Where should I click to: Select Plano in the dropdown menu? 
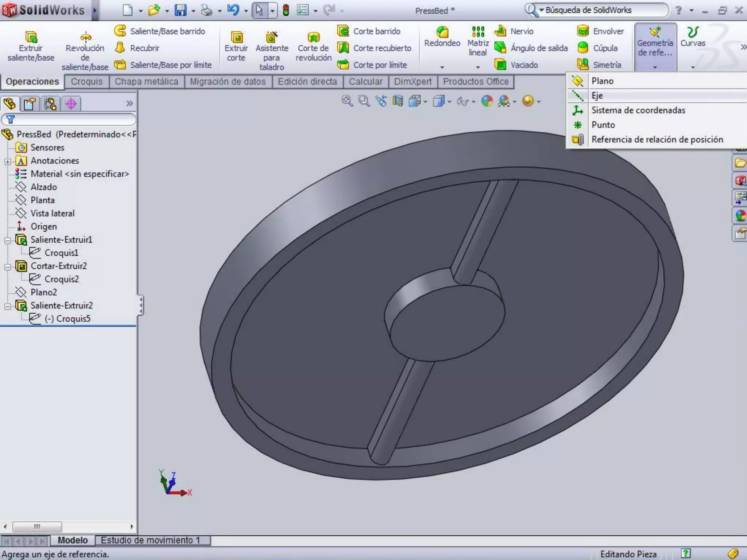[x=602, y=81]
